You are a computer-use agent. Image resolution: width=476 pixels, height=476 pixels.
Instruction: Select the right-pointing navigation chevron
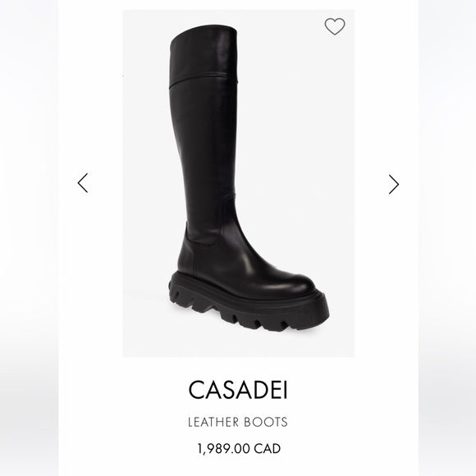click(394, 185)
